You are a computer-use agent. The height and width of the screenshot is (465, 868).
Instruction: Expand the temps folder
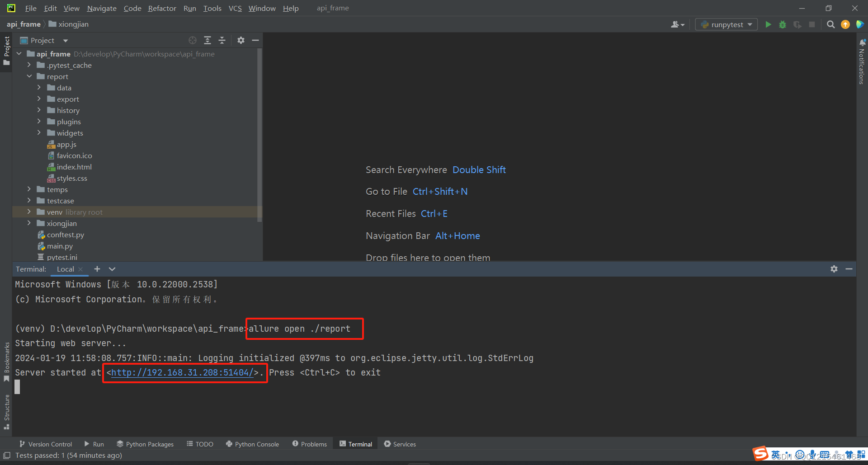(29, 189)
